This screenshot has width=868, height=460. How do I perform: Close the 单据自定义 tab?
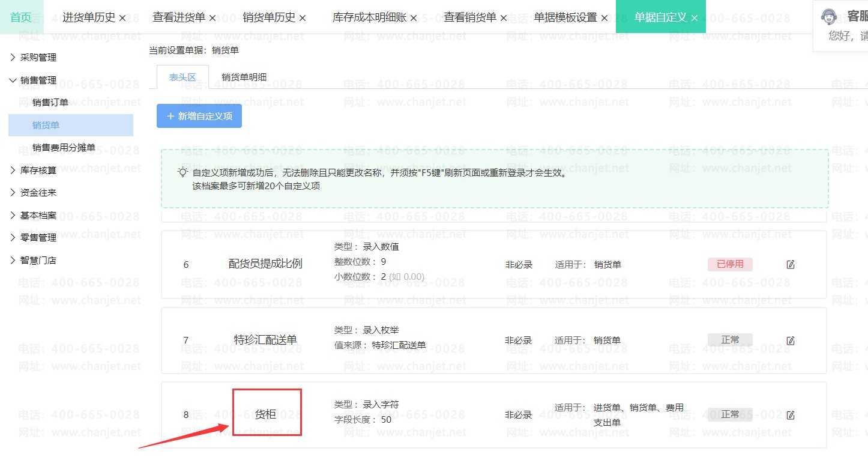click(x=695, y=19)
